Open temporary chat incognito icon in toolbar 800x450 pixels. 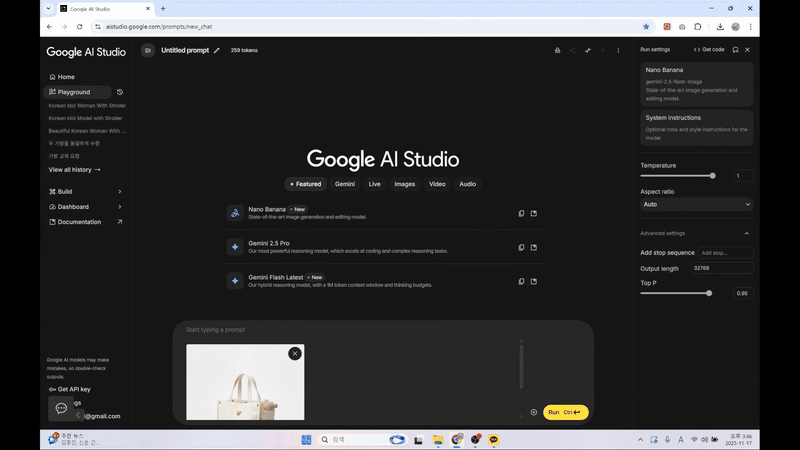pyautogui.click(x=557, y=50)
